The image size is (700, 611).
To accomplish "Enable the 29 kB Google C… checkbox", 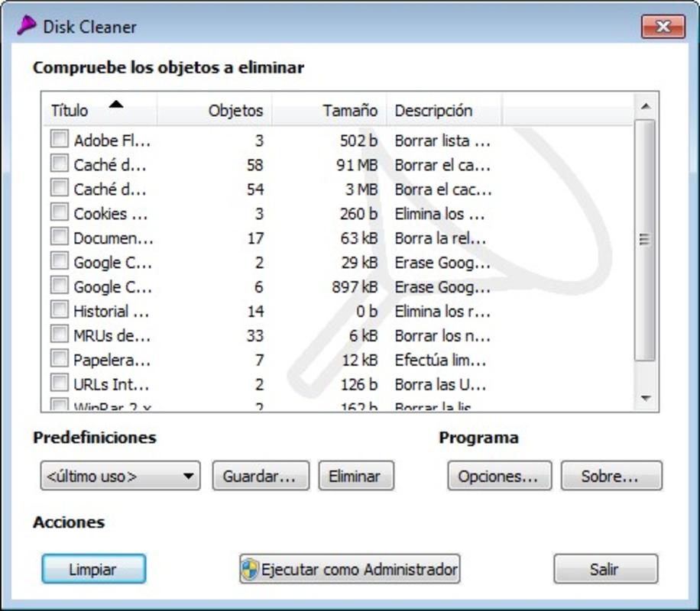I will point(60,260).
